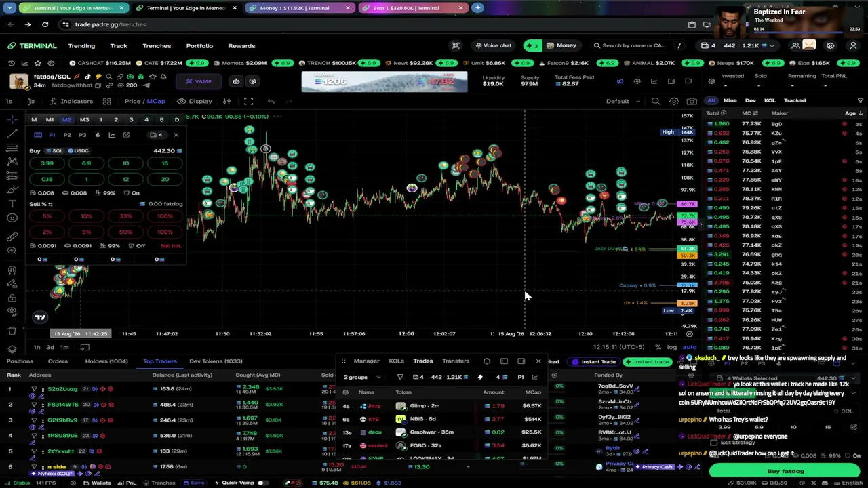Open the Rewards page
868x488 pixels.
pos(241,46)
